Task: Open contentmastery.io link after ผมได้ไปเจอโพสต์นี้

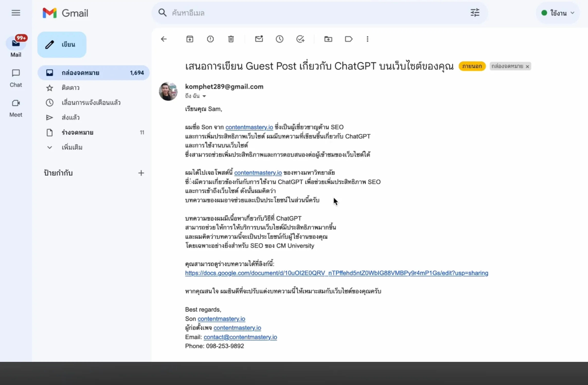Action: (x=258, y=173)
